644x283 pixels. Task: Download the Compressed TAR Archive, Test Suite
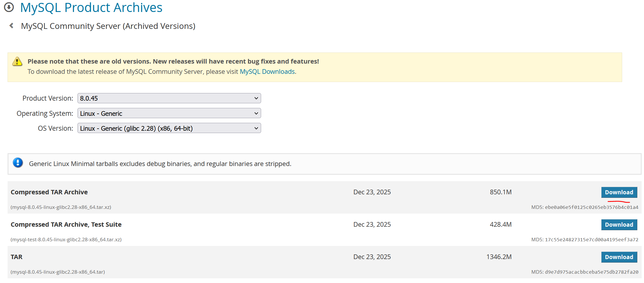point(619,225)
